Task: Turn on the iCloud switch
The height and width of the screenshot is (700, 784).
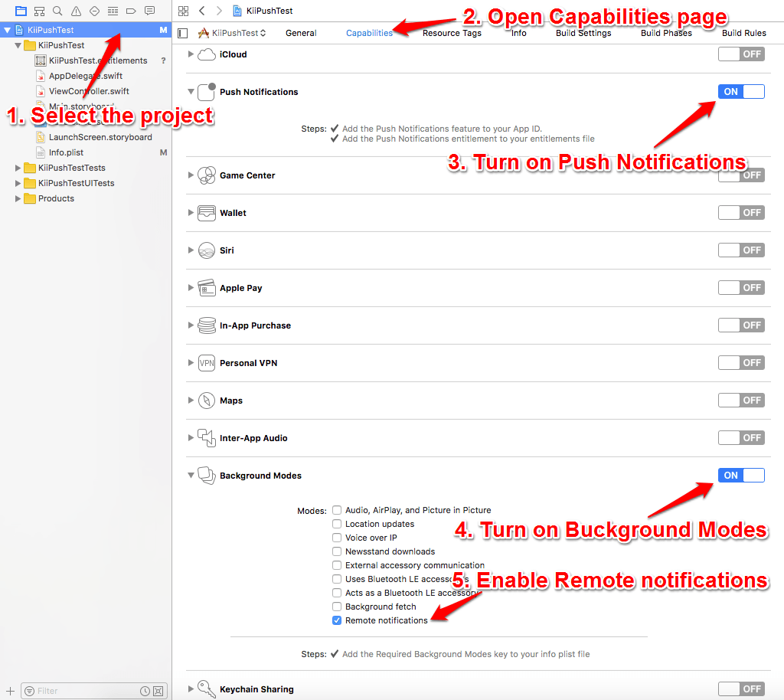Action: [741, 54]
